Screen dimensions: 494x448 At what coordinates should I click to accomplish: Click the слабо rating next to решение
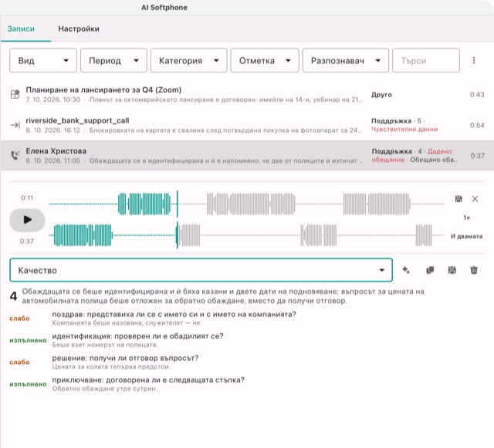[x=19, y=362]
